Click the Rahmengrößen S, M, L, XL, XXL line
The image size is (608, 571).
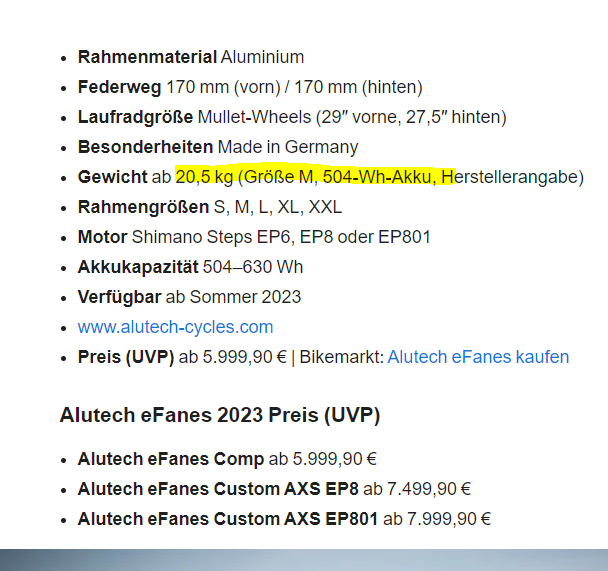pos(210,207)
